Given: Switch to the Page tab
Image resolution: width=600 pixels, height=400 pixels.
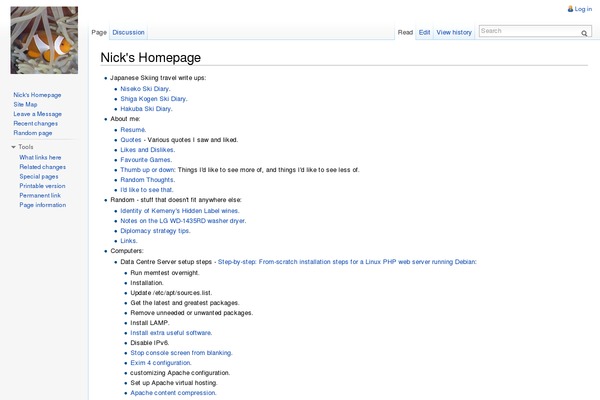Looking at the screenshot, I should pos(99,33).
